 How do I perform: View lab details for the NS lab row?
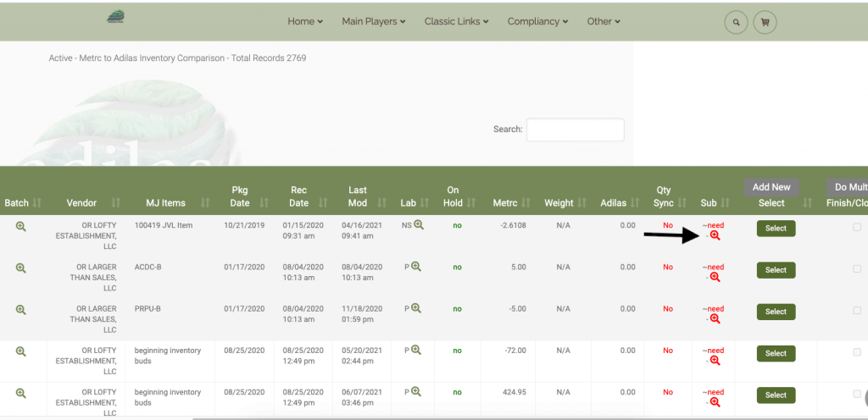(x=419, y=225)
